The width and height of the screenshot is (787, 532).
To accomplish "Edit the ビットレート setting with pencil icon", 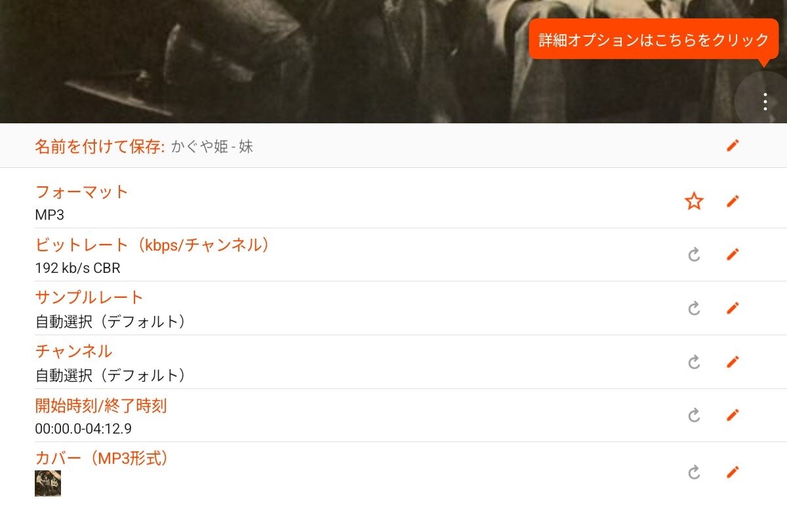I will [733, 255].
